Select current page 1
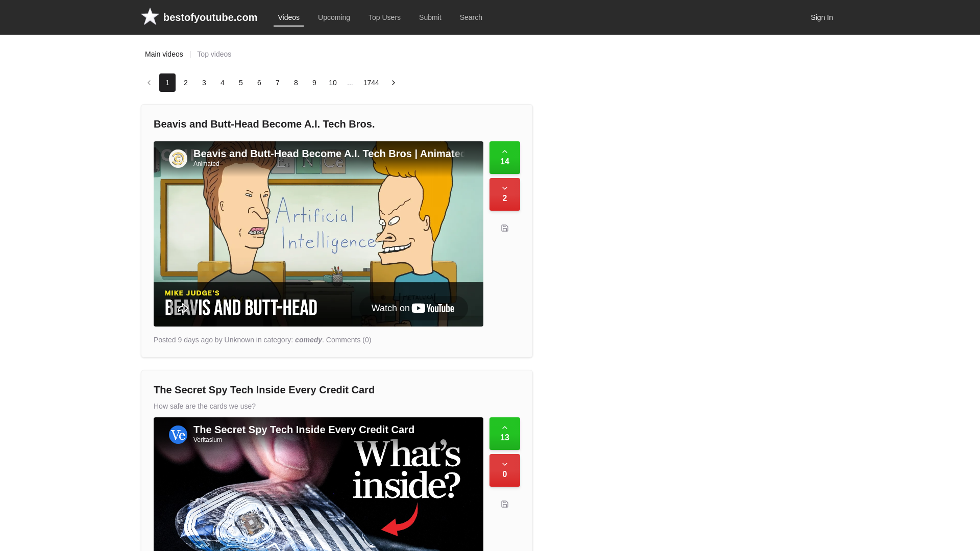This screenshot has height=551, width=980. [x=167, y=83]
